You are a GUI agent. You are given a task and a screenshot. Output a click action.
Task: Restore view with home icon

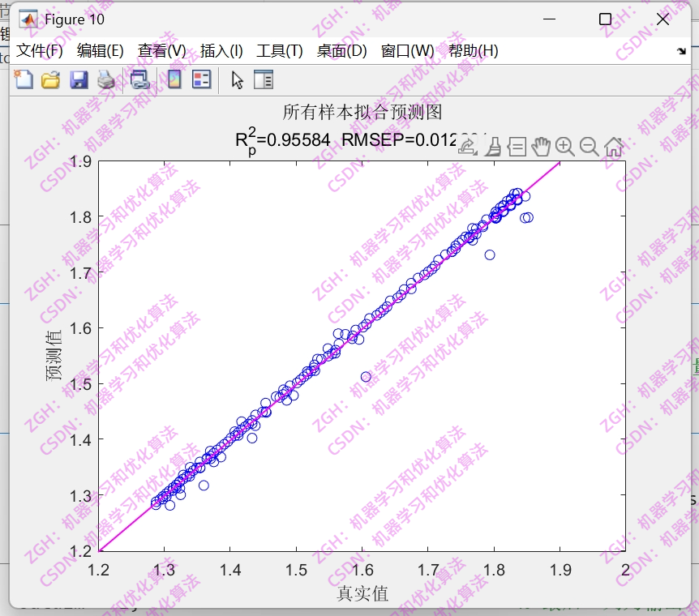click(614, 147)
